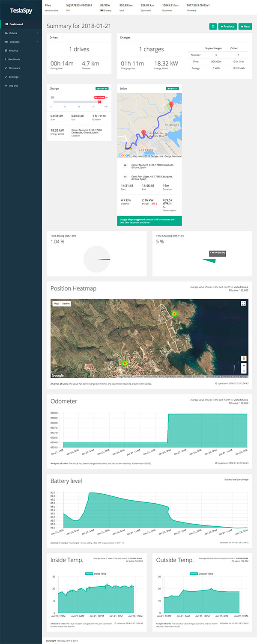
Task: Zoom in on the heatmap
Action: tap(244, 366)
